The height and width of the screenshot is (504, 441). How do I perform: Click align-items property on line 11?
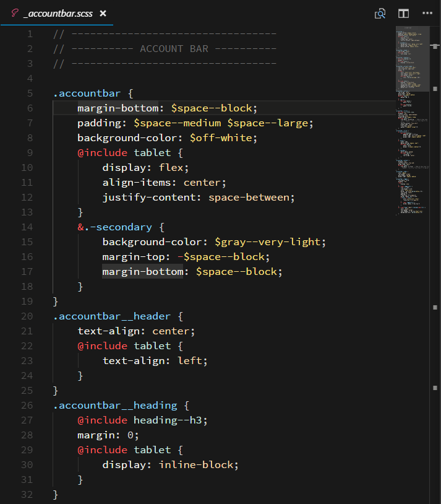[137, 183]
